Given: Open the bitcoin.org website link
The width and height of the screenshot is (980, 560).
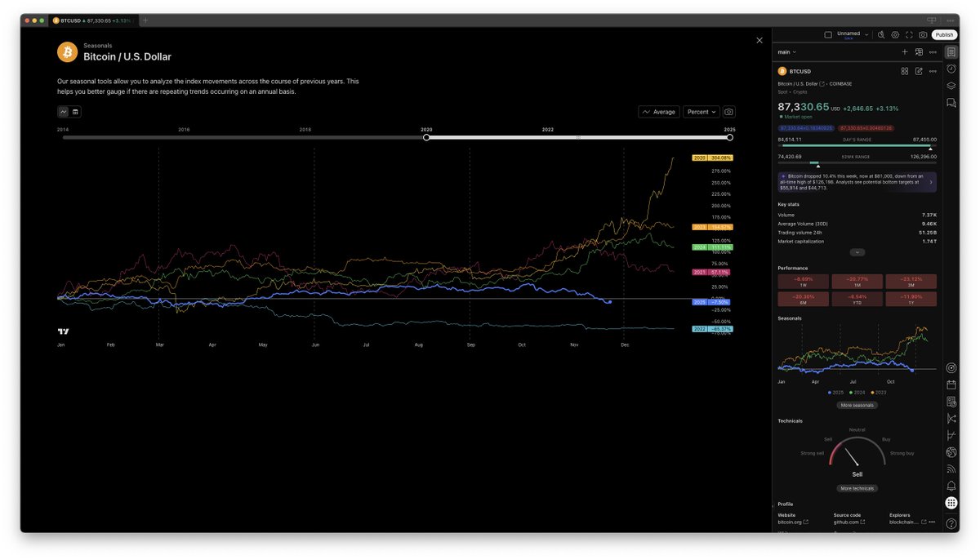Looking at the screenshot, I should click(x=793, y=522).
